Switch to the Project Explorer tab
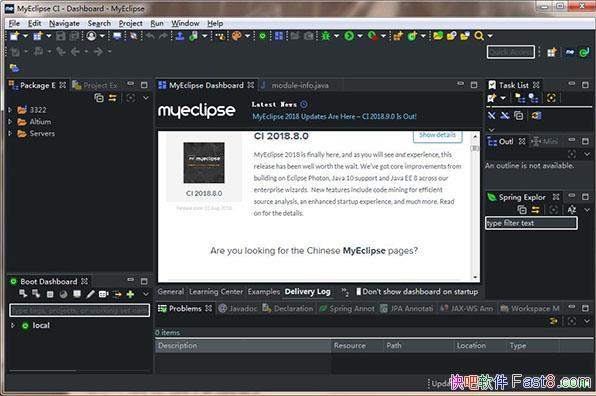 pos(95,85)
